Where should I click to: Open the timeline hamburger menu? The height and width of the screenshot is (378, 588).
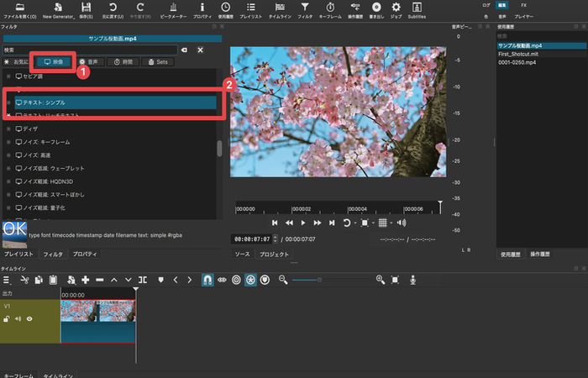[x=6, y=279]
